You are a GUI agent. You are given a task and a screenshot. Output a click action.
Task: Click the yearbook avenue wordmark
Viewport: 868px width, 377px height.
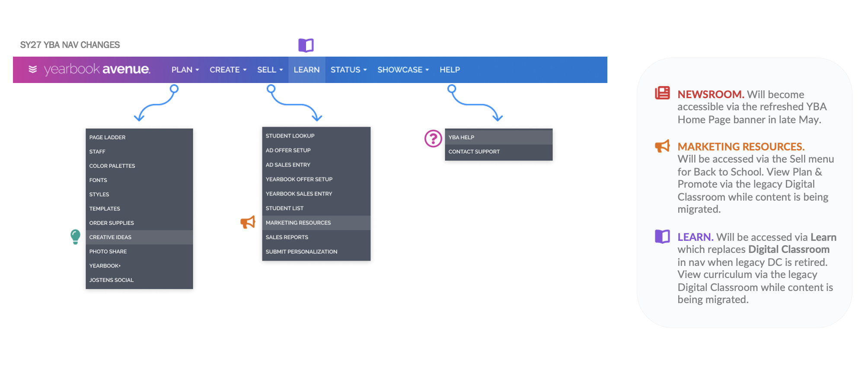click(97, 69)
